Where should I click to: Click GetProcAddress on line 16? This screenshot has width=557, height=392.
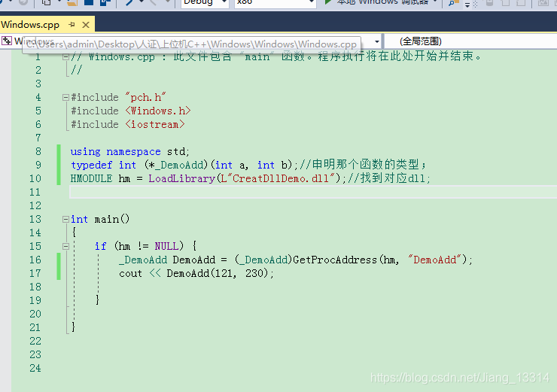coord(335,260)
